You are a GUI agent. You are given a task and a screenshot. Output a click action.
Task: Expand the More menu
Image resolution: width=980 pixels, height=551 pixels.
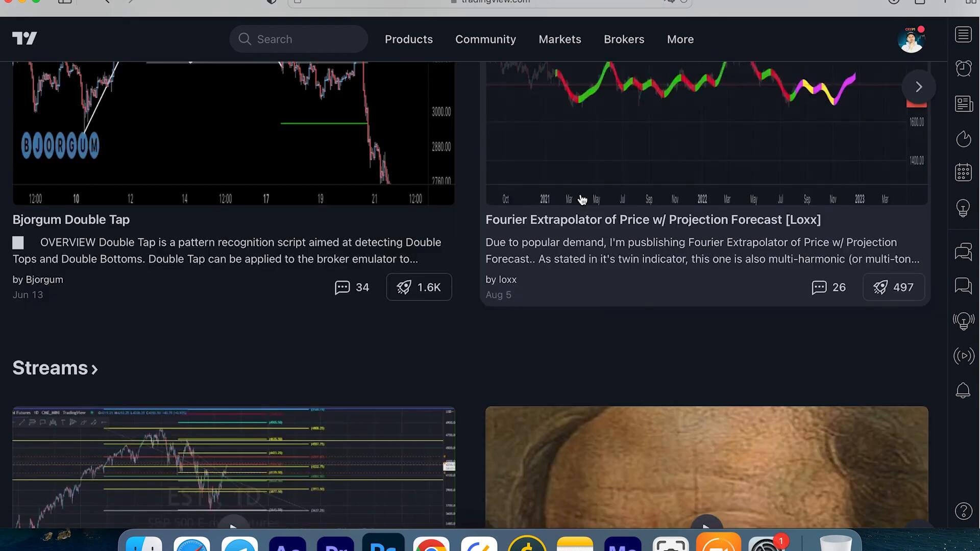[x=680, y=39]
